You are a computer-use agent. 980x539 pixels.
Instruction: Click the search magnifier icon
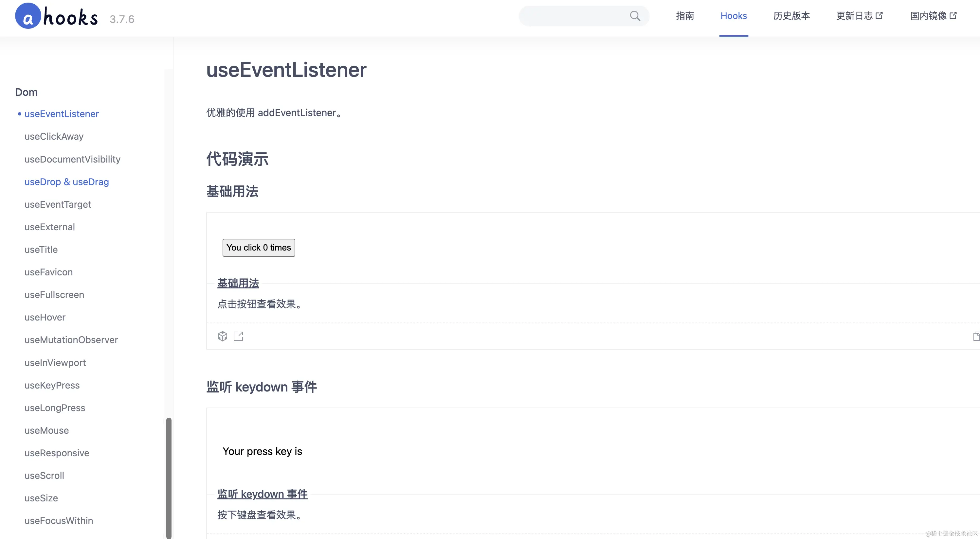(x=635, y=16)
